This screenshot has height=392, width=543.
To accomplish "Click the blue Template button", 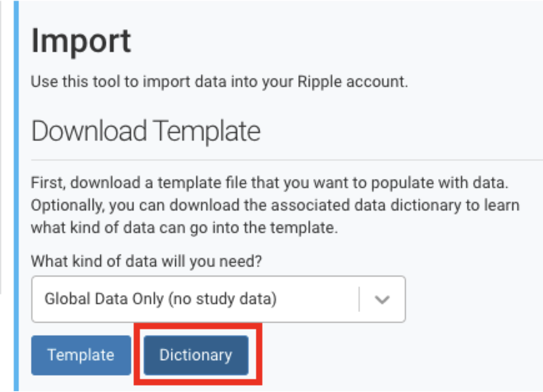I will point(81,355).
